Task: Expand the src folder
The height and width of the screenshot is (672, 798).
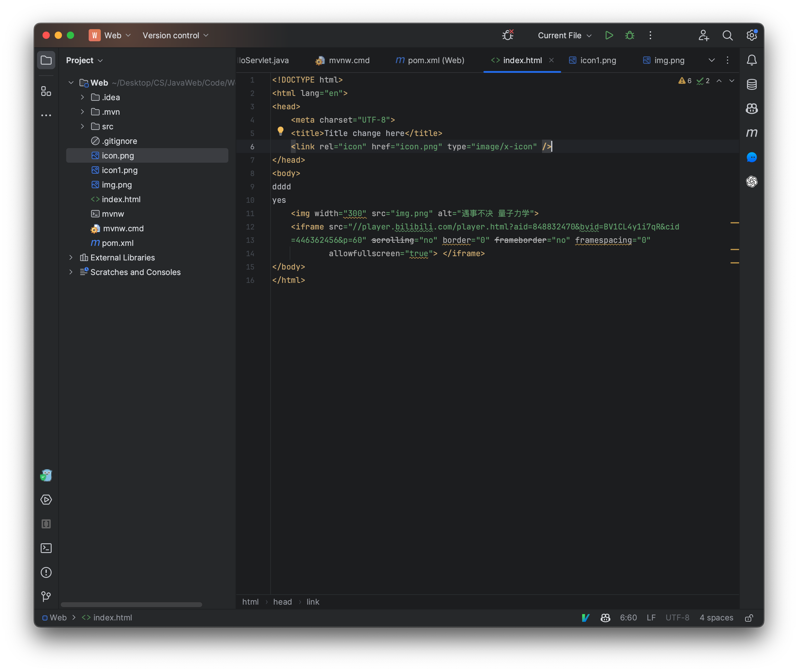Action: tap(82, 127)
